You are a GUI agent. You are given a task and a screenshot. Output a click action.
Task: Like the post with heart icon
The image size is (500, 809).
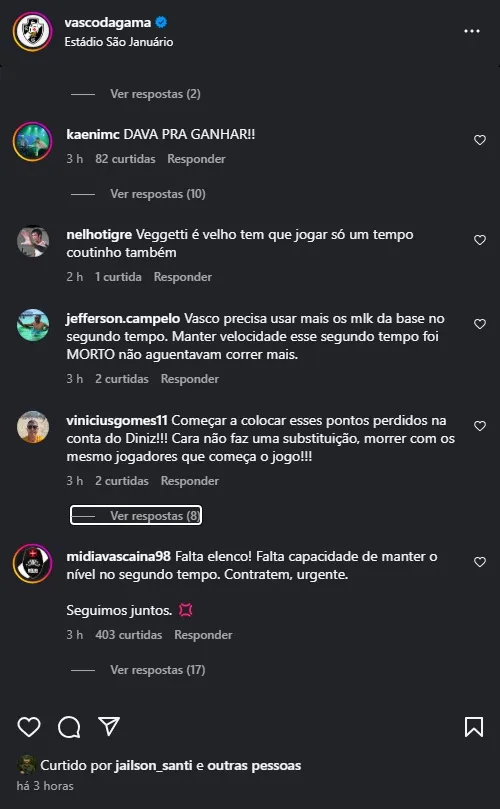29,726
